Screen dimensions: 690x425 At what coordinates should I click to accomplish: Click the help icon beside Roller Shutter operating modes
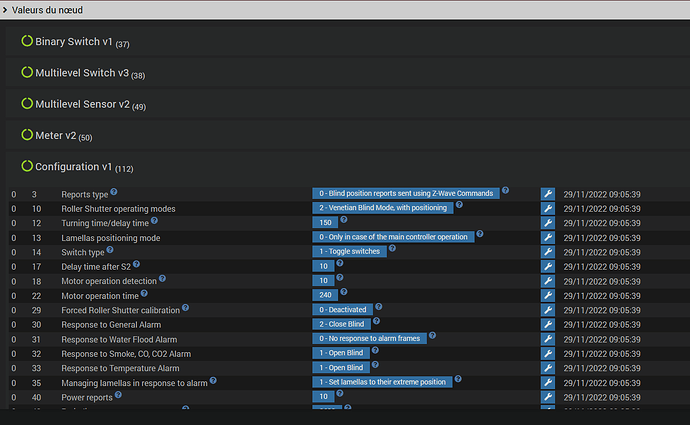click(183, 207)
